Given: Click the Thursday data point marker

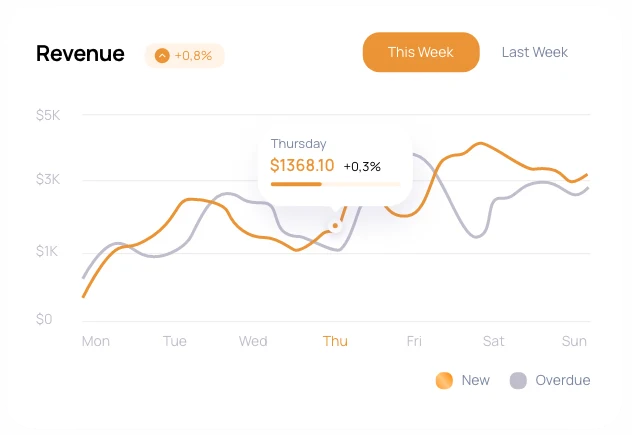Looking at the screenshot, I should tap(335, 226).
